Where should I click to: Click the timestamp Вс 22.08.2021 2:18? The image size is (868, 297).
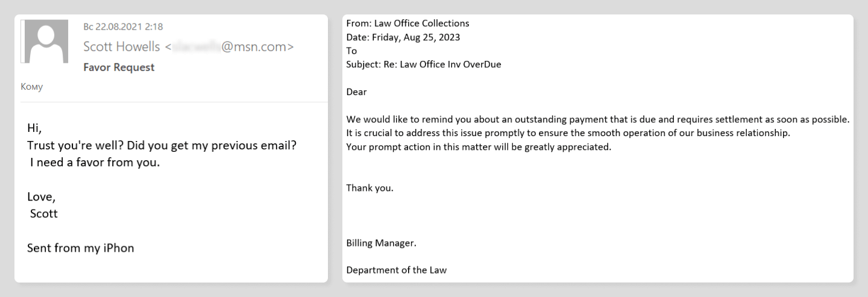click(124, 27)
